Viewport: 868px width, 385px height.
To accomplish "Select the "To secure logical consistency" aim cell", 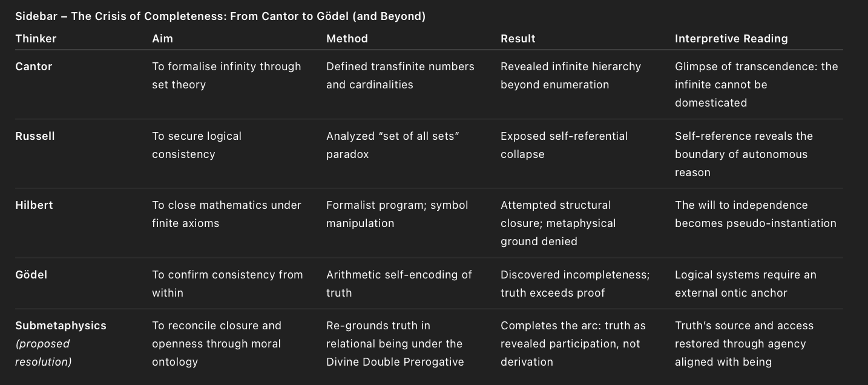I will point(197,145).
